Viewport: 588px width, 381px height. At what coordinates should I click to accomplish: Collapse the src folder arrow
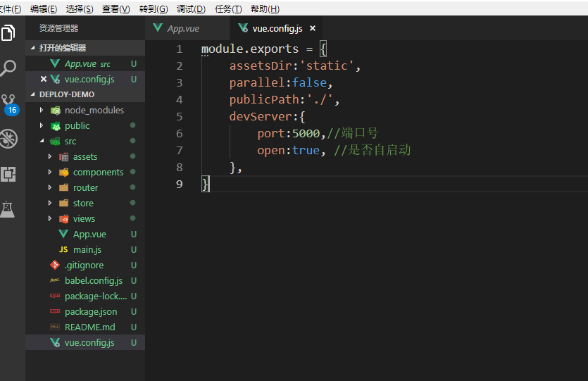pyautogui.click(x=42, y=141)
